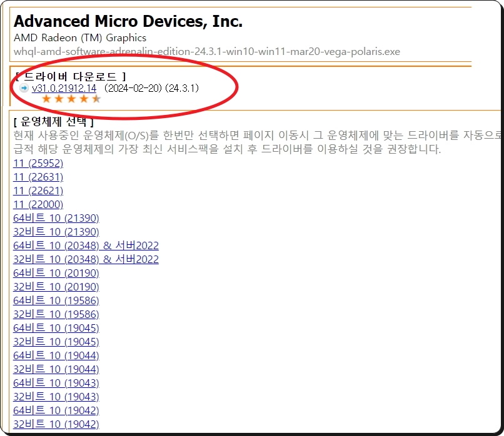This screenshot has height=436, width=504.
Task: Select the 11 (22000) operating system link
Action: 38,205
